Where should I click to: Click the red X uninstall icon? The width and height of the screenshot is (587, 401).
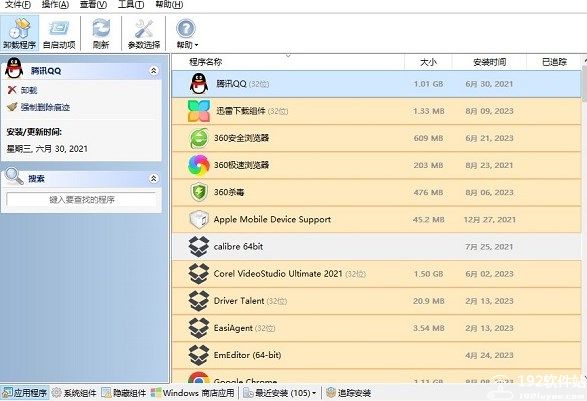(12, 90)
